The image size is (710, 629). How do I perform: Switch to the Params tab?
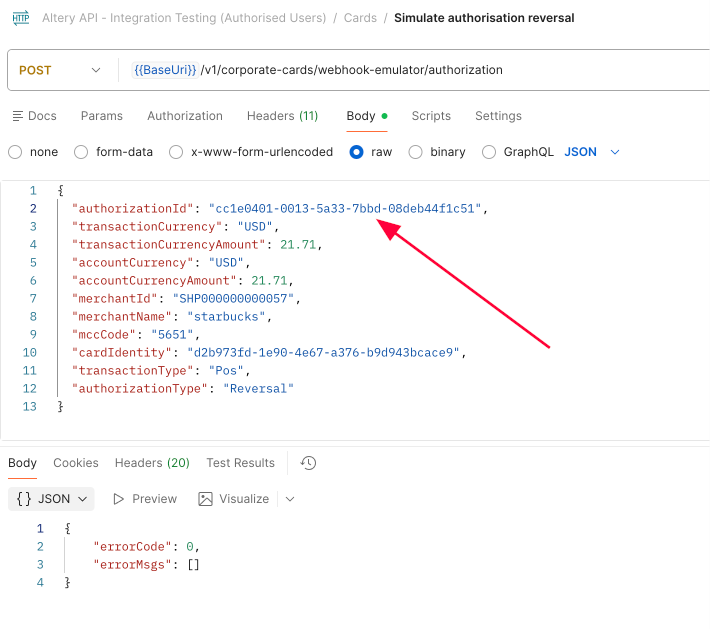(x=102, y=116)
